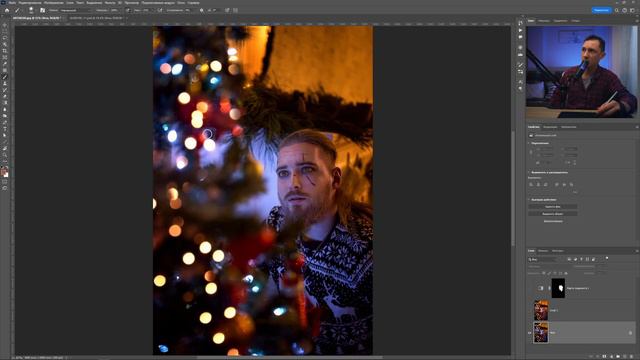
Task: Select the gradient map layer mask thumbnail
Action: [x=558, y=288]
